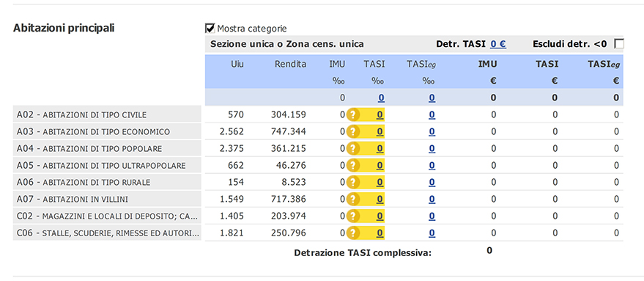Click the yellow help icon in the C02 magazzini row

click(353, 216)
